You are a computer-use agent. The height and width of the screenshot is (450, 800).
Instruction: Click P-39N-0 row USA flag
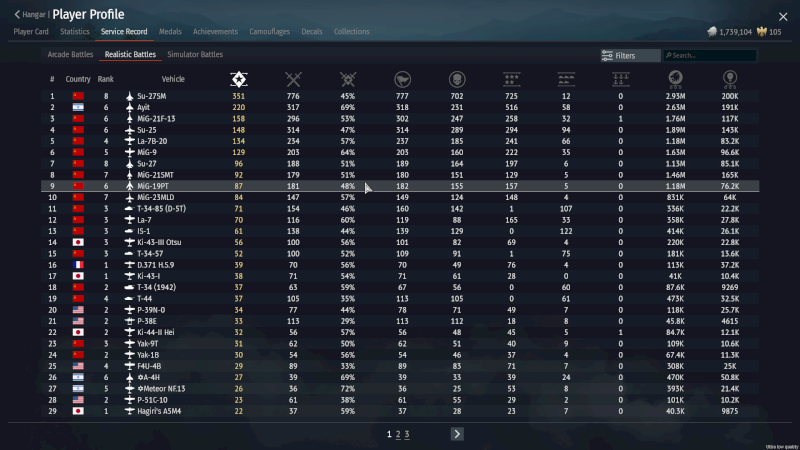(x=78, y=310)
